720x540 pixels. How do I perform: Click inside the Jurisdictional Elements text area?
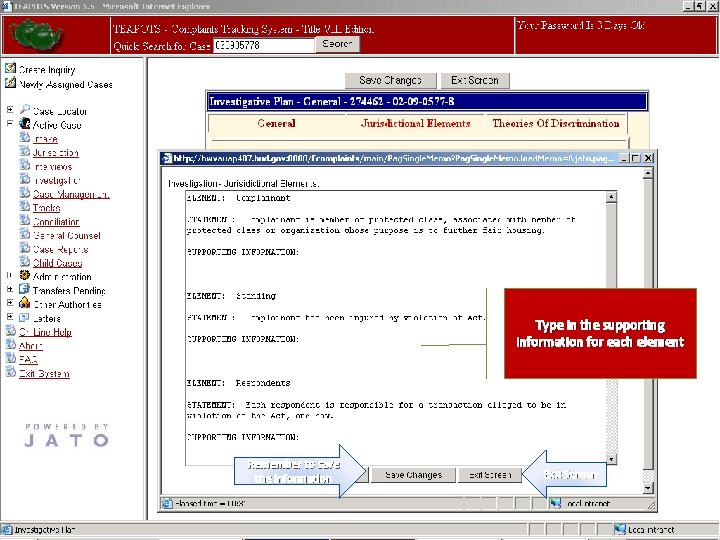396,328
